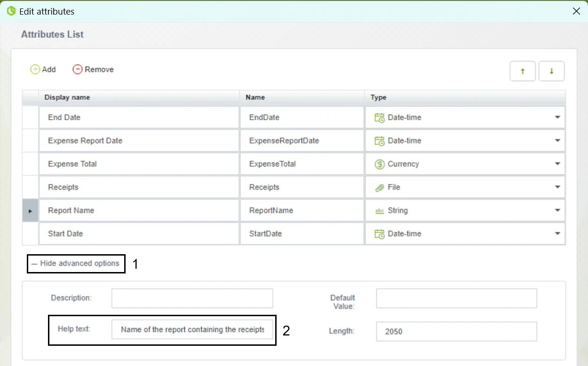588x366 pixels.
Task: Click the calendar icon in End Date row
Action: 380,118
